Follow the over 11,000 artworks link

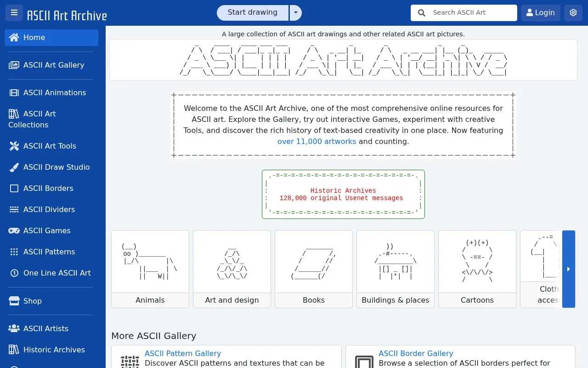pyautogui.click(x=317, y=142)
